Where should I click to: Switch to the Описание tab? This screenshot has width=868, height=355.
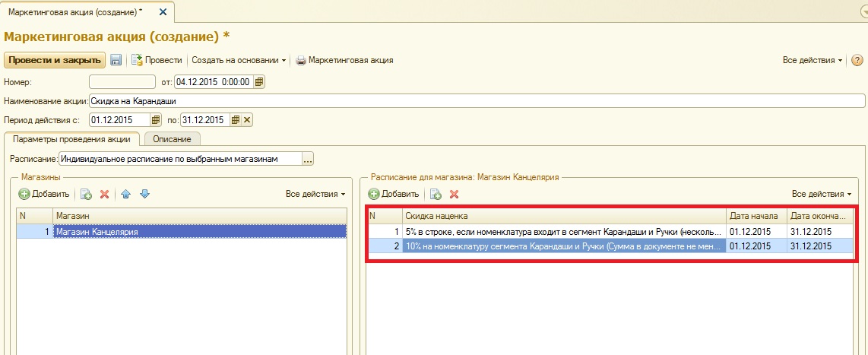click(172, 138)
